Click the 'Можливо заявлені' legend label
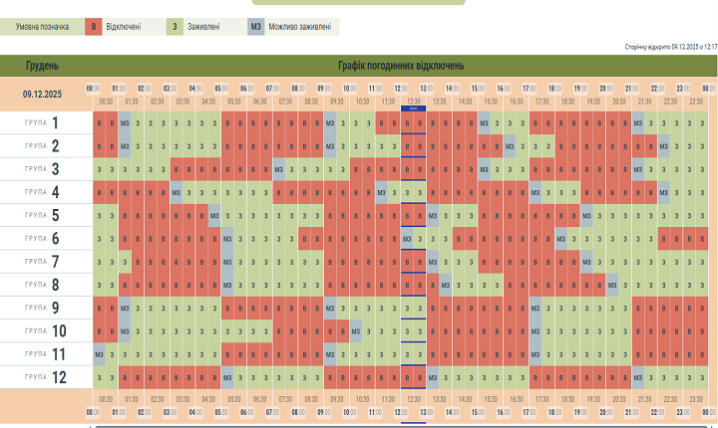718x428 pixels. point(301,27)
